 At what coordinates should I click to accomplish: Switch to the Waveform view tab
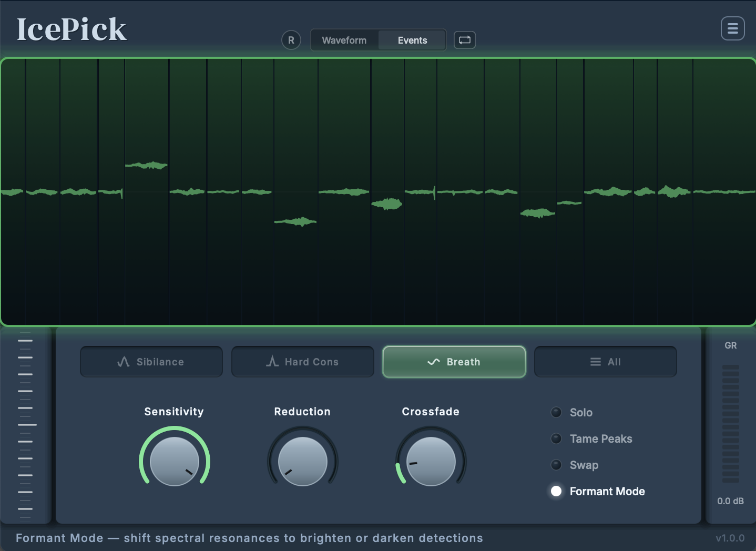(344, 40)
